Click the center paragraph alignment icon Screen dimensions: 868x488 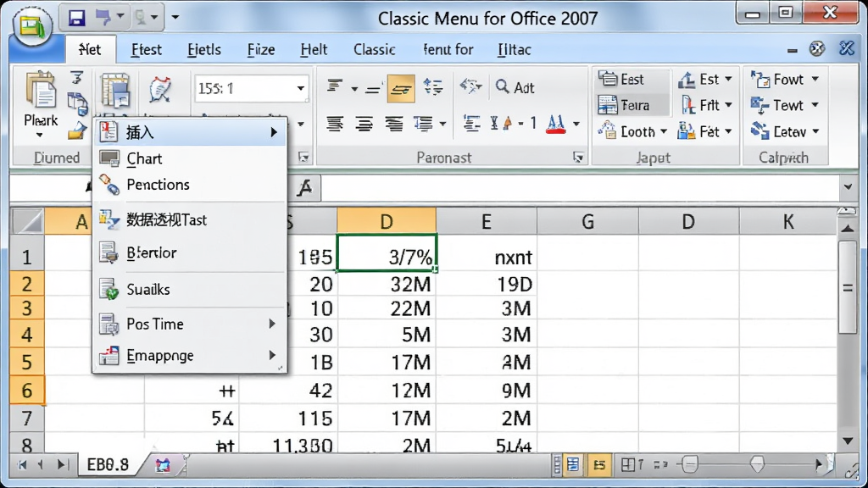[364, 124]
